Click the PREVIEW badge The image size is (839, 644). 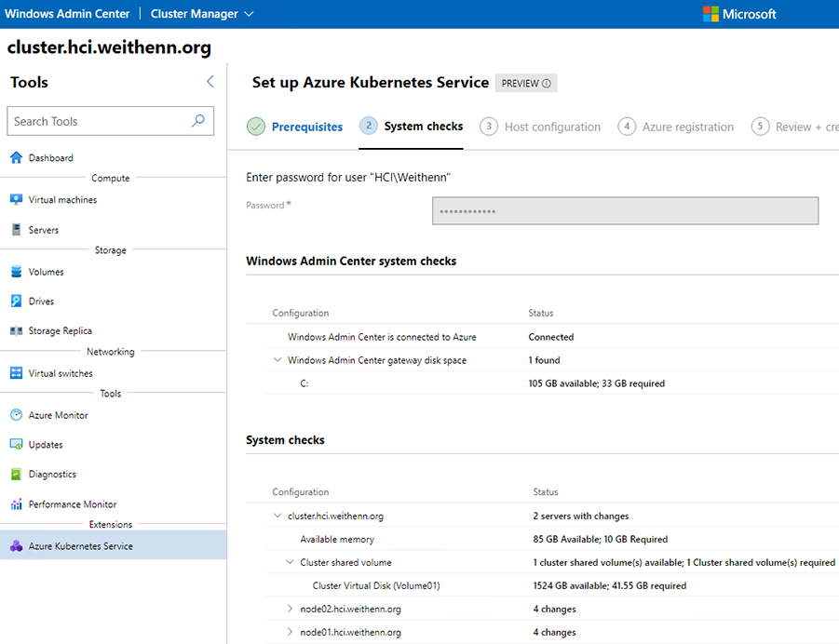[525, 83]
